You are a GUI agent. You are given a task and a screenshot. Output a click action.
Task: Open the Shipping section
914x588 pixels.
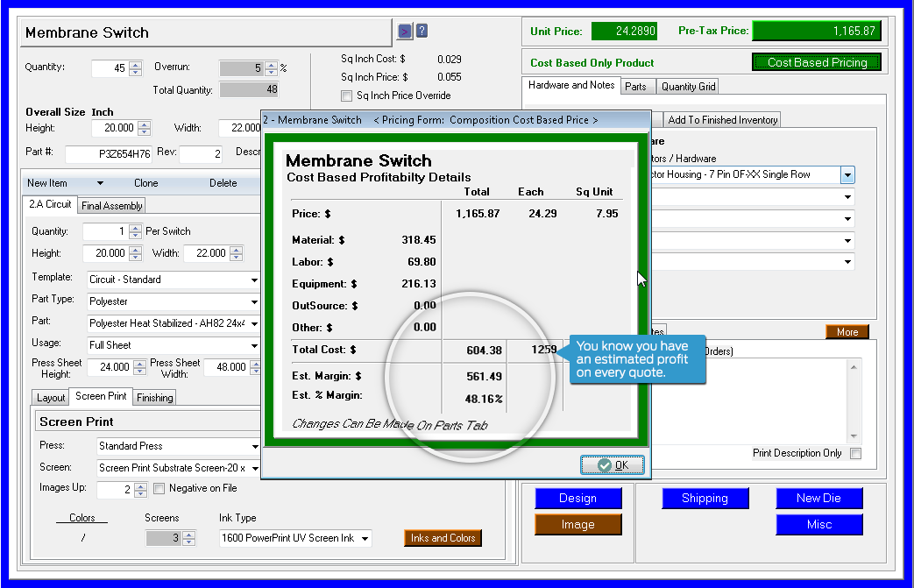tap(705, 498)
